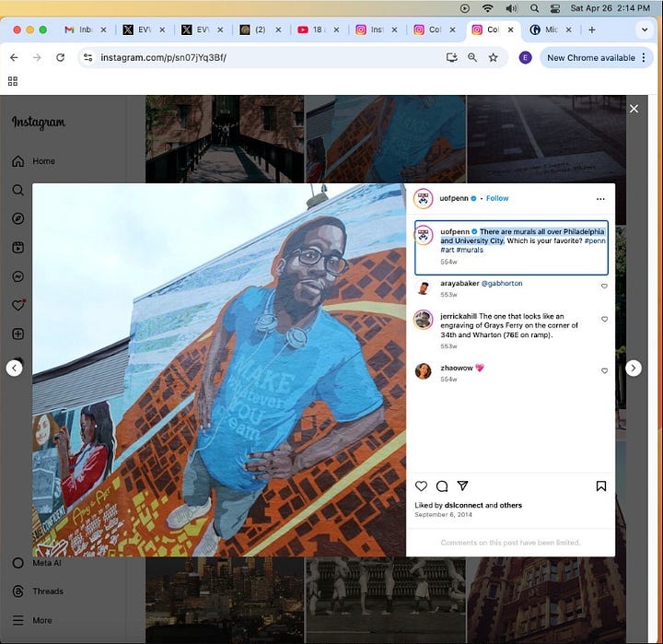Open Chrome profile avatar E
This screenshot has height=644, width=663.
click(x=525, y=57)
